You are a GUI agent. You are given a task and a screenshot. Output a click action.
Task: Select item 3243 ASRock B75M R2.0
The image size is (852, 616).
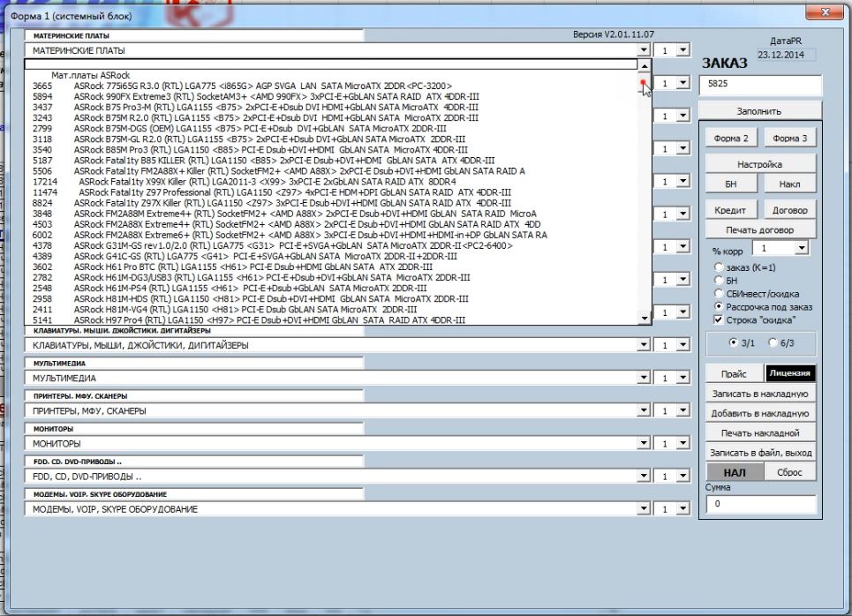(330, 118)
